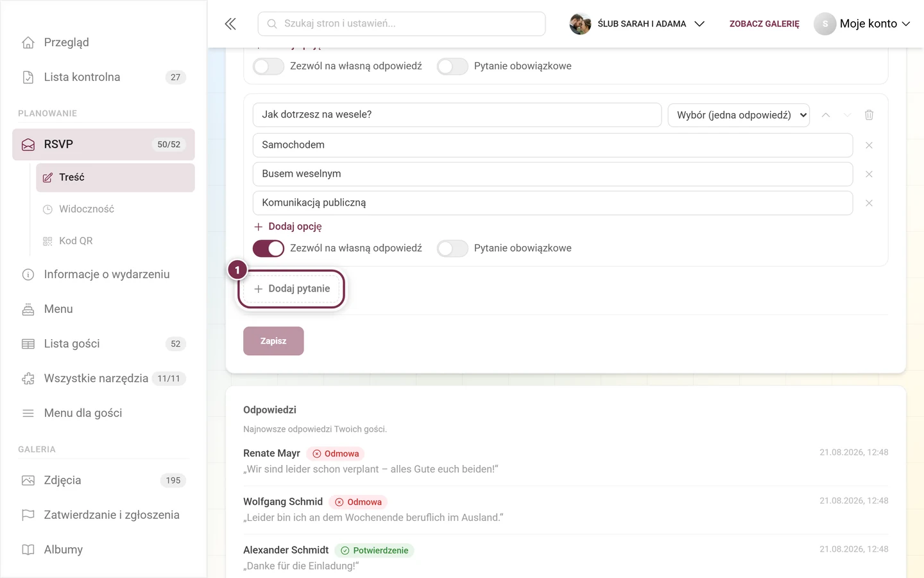The image size is (924, 578).
Task: Click 'Dodaj opcję' to add an option
Action: coord(287,227)
